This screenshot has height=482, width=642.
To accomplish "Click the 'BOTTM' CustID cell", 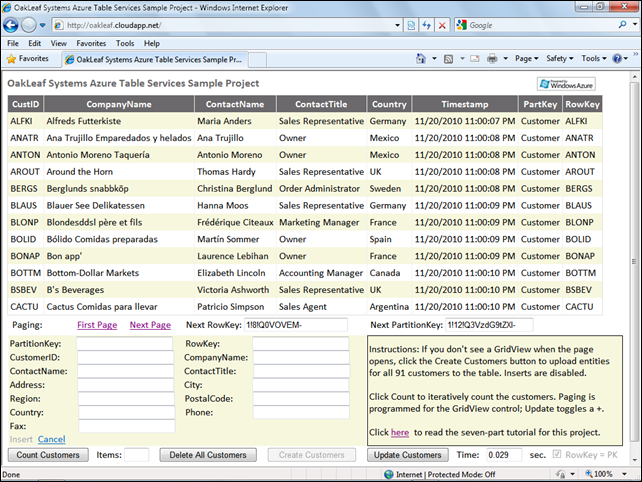I will [x=25, y=273].
